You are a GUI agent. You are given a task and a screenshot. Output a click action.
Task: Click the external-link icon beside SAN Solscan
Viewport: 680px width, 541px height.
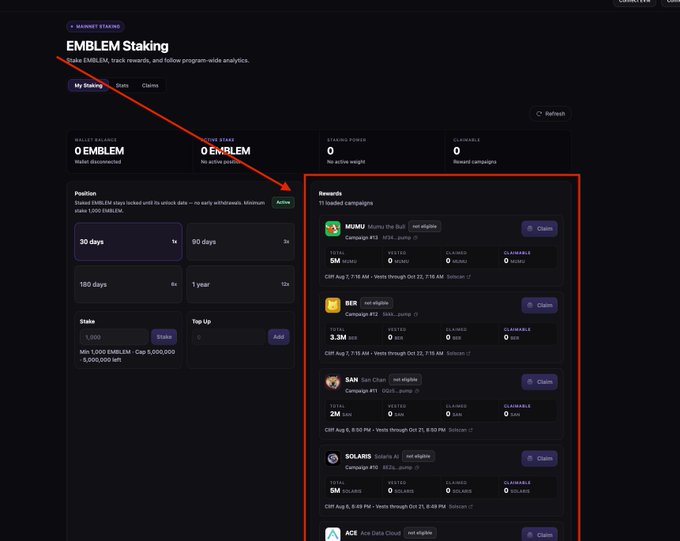click(x=471, y=430)
